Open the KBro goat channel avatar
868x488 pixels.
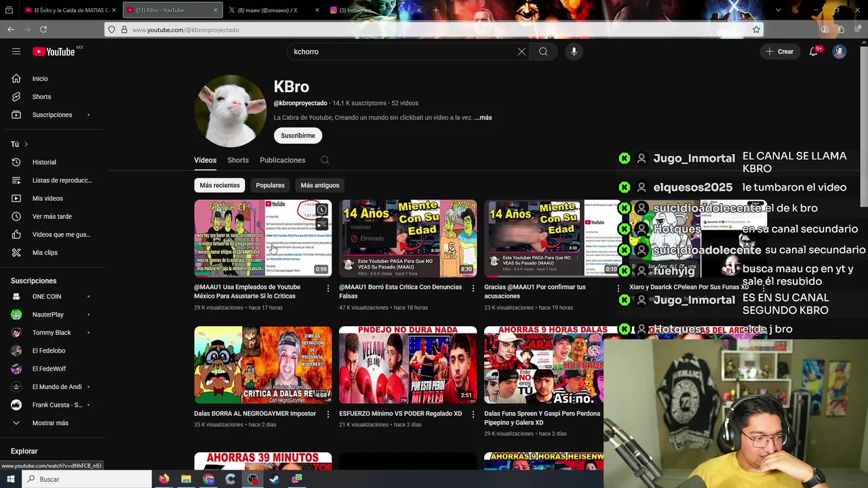[x=230, y=111]
